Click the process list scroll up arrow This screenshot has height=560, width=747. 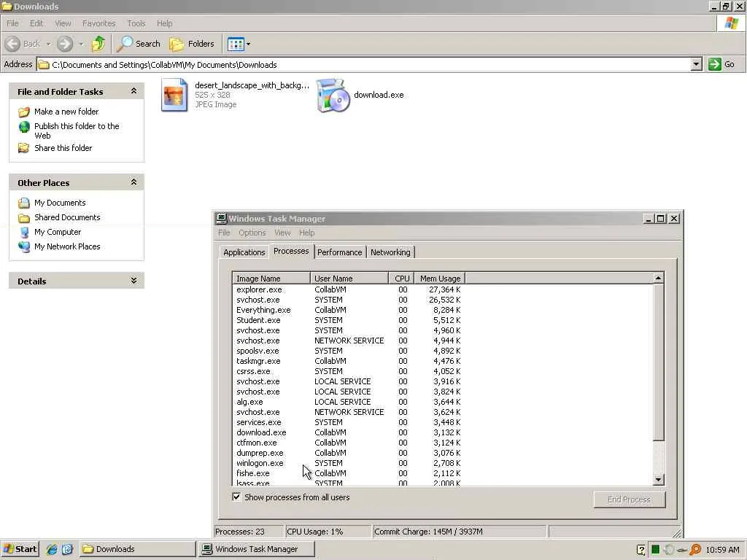point(659,278)
